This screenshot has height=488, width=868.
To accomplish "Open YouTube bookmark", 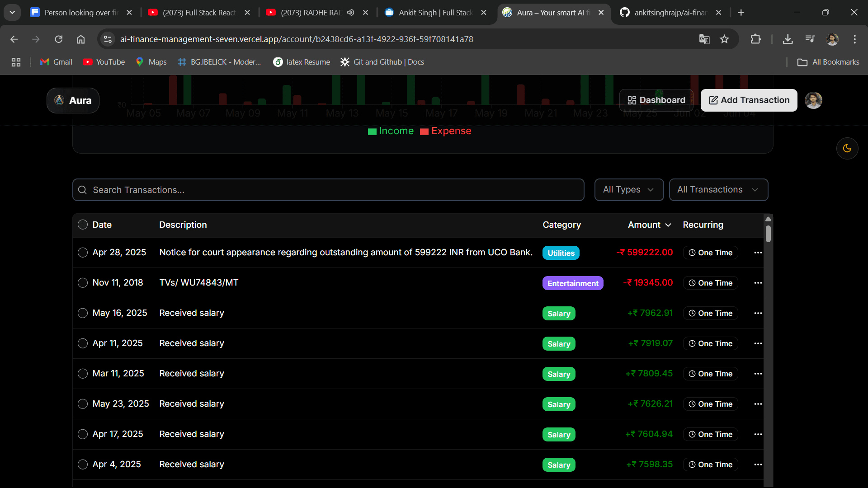I will tap(104, 62).
